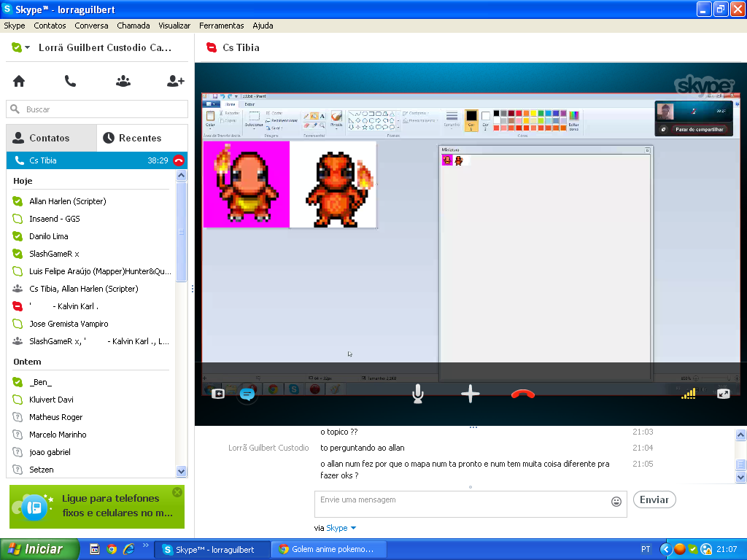Toggle the chat bubble icon in the call bar

click(247, 394)
